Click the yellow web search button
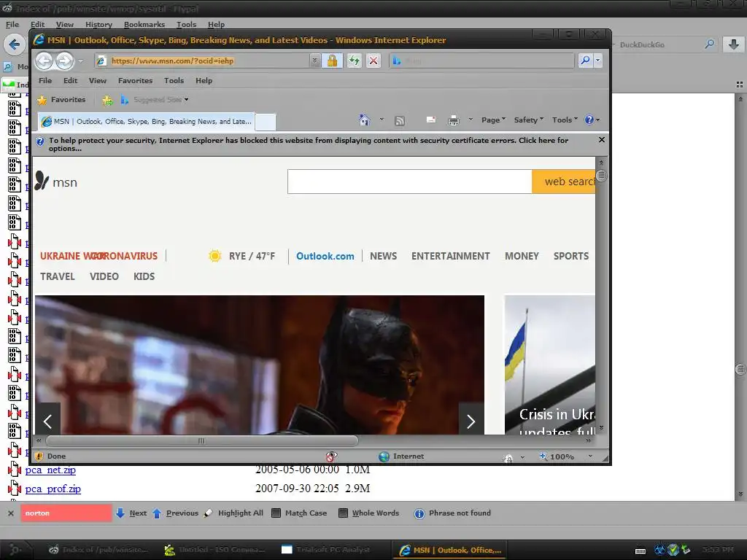The height and width of the screenshot is (560, 747). (564, 182)
